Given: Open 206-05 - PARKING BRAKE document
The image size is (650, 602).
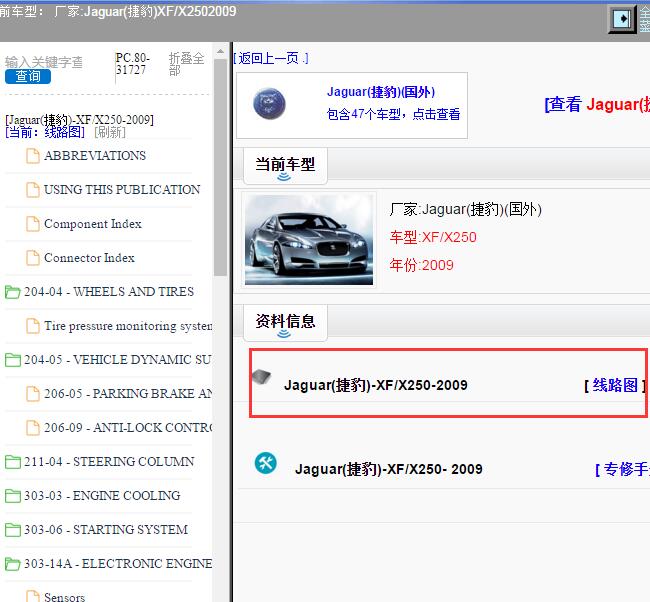Looking at the screenshot, I should pyautogui.click(x=128, y=393).
